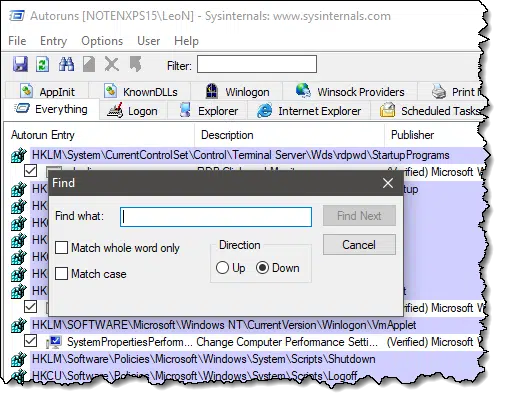Switch to the Scheduled Tasks tab
The image size is (505, 402).
430,111
